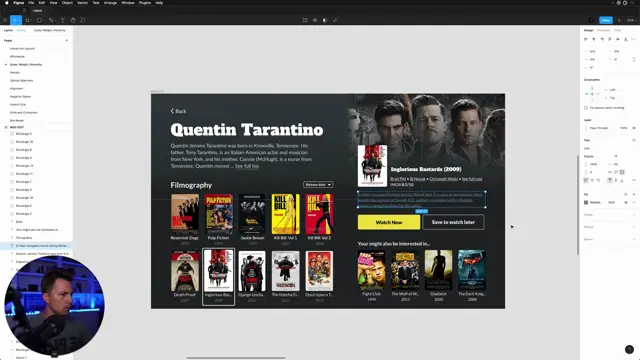Image resolution: width=640 pixels, height=360 pixels.
Task: Click the align vertical centers icon
Action: pos(618,39)
